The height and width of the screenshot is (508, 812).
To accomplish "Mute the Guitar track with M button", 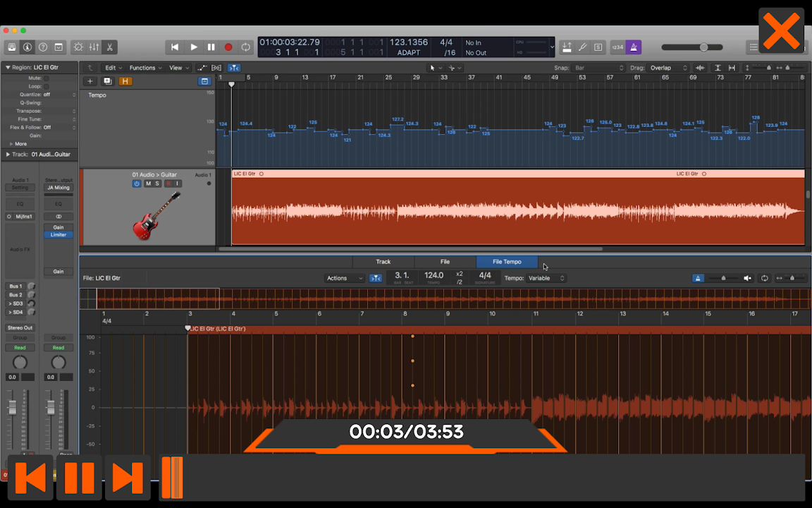I will click(148, 183).
